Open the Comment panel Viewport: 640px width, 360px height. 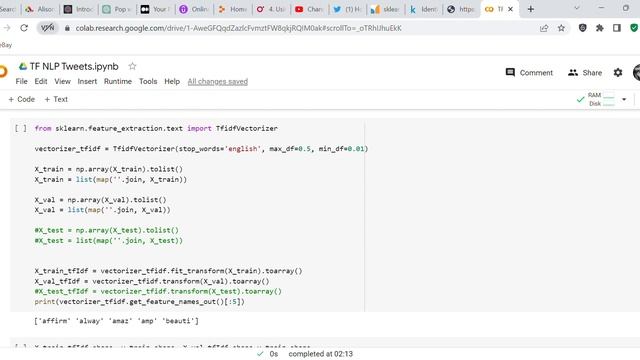(x=529, y=73)
